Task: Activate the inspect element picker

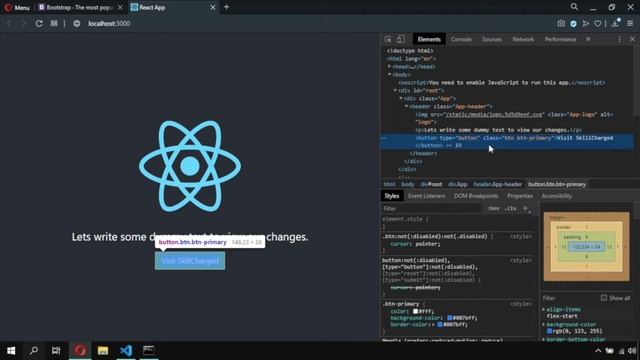Action: pos(388,39)
